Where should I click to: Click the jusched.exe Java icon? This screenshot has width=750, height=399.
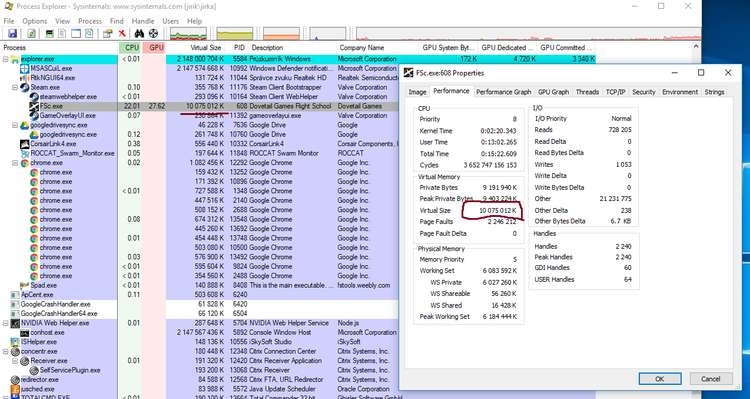coord(15,389)
